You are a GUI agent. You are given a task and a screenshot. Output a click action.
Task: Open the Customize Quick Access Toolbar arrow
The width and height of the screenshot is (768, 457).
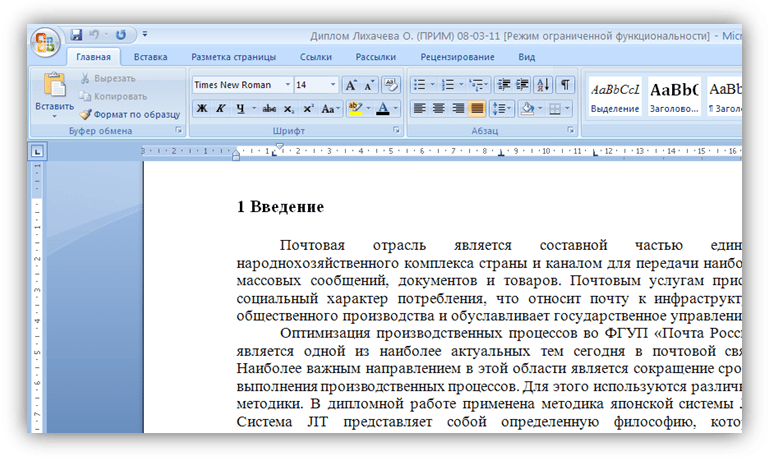(145, 34)
